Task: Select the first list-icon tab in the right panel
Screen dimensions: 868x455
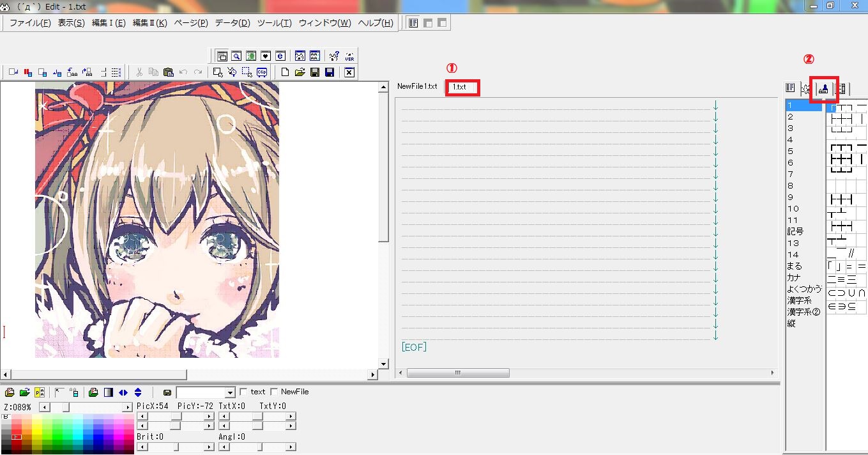Action: click(790, 89)
